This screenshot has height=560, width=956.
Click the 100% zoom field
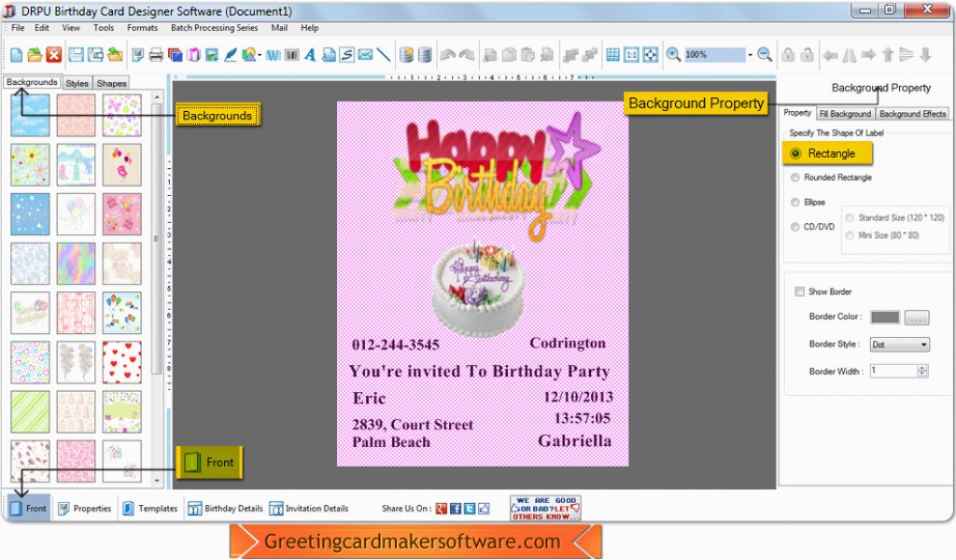pyautogui.click(x=714, y=55)
